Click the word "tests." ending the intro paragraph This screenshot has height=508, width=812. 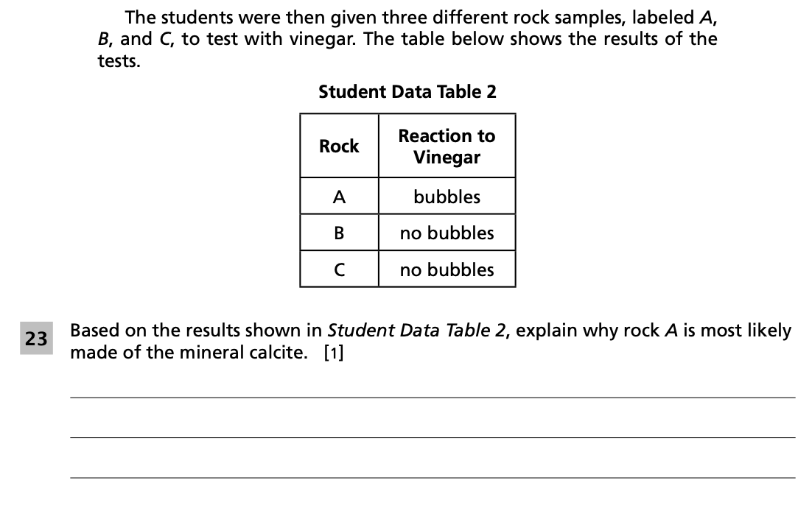119,61
